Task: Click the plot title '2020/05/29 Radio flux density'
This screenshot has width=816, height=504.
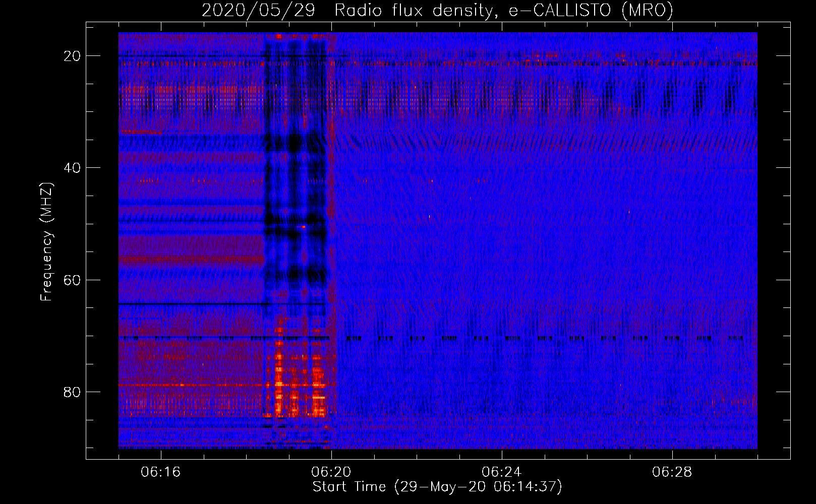Action: coord(347,10)
